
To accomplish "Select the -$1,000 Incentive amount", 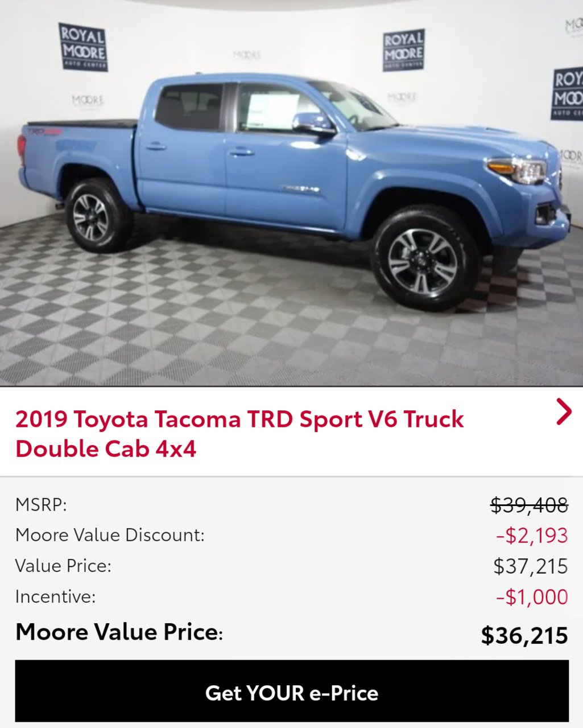I will pyautogui.click(x=532, y=597).
